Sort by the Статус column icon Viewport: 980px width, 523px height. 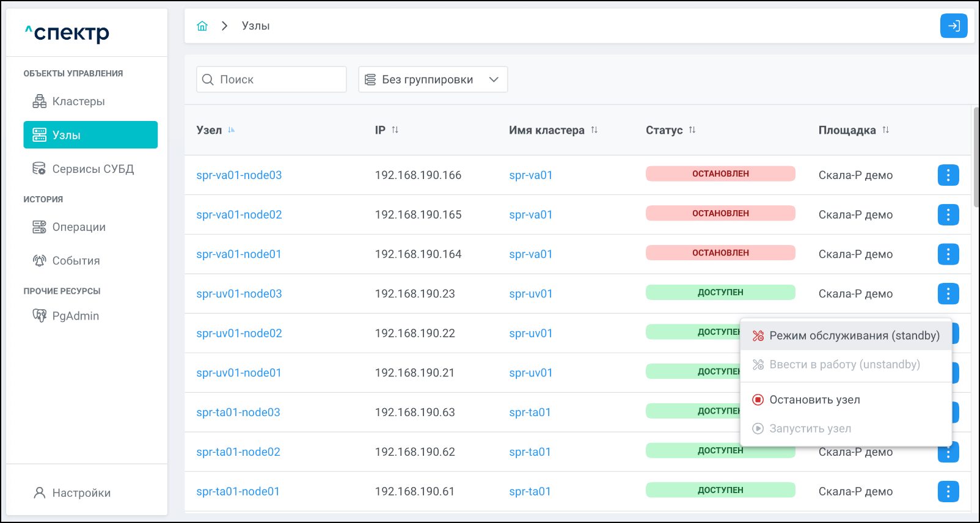point(692,130)
